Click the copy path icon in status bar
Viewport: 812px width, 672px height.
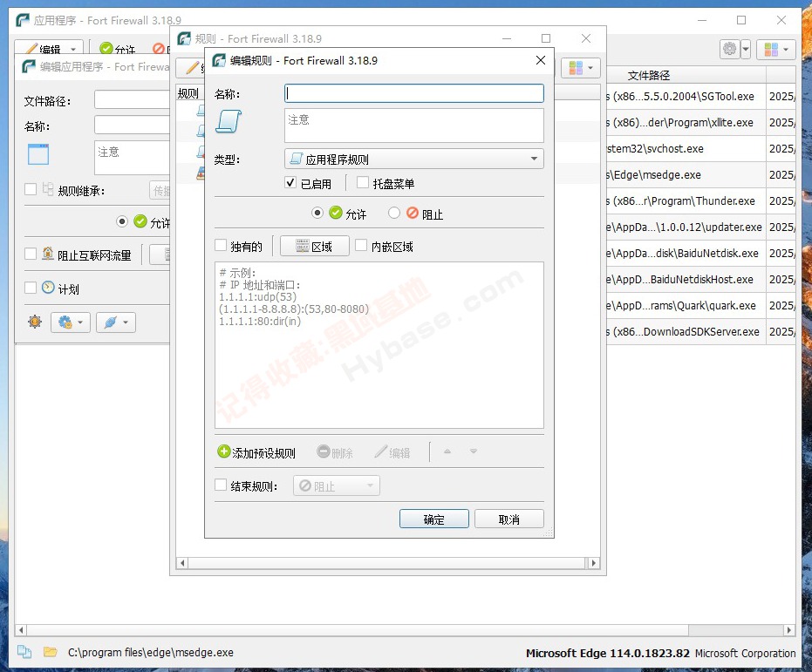(x=24, y=652)
